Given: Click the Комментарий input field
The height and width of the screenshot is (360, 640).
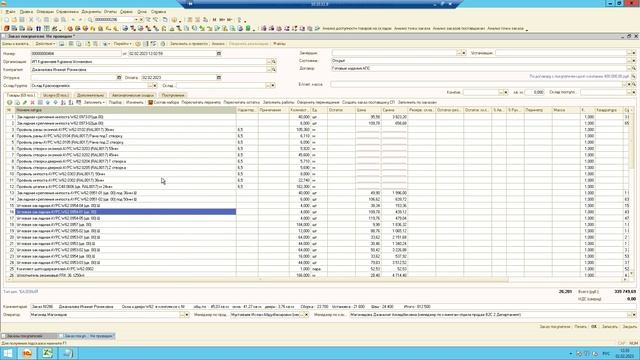Looking at the screenshot, I should [333, 307].
